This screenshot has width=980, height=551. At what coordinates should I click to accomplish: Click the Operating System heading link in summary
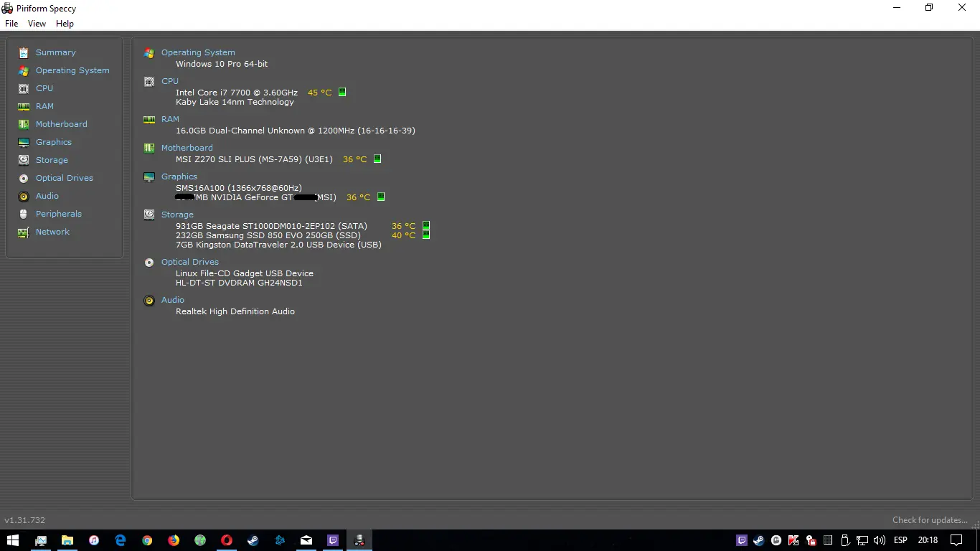tap(198, 52)
